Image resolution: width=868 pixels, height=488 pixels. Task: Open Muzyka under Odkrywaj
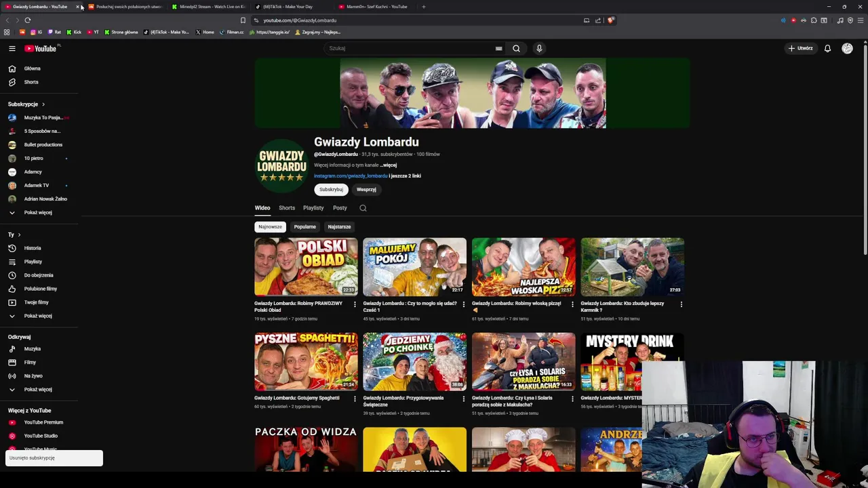32,348
